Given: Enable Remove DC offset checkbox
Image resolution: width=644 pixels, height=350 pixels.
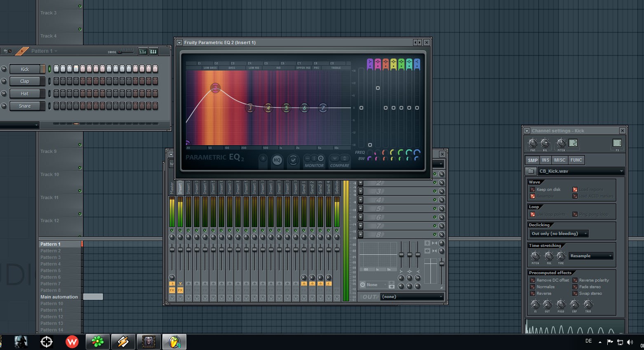Looking at the screenshot, I should point(533,280).
